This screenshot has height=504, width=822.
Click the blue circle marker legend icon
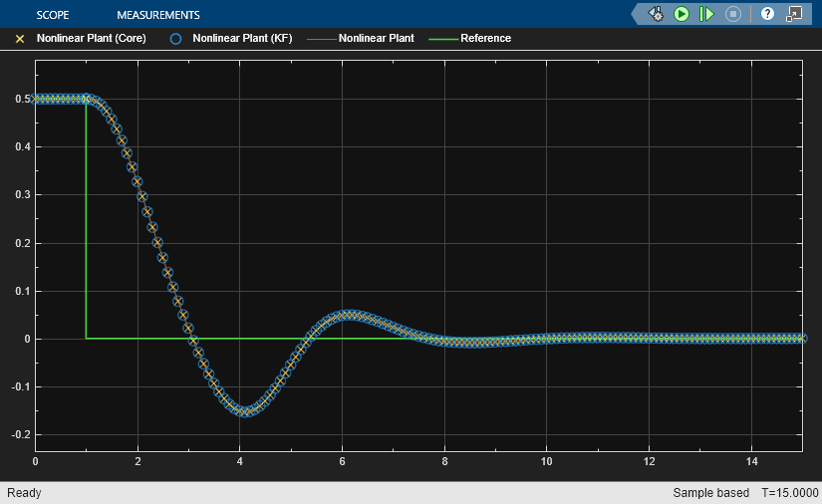(175, 39)
